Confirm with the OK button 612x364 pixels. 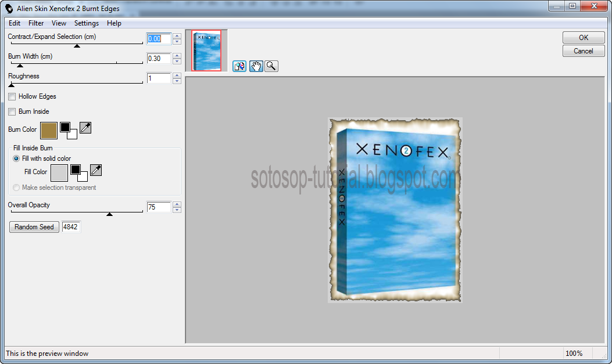(x=584, y=37)
